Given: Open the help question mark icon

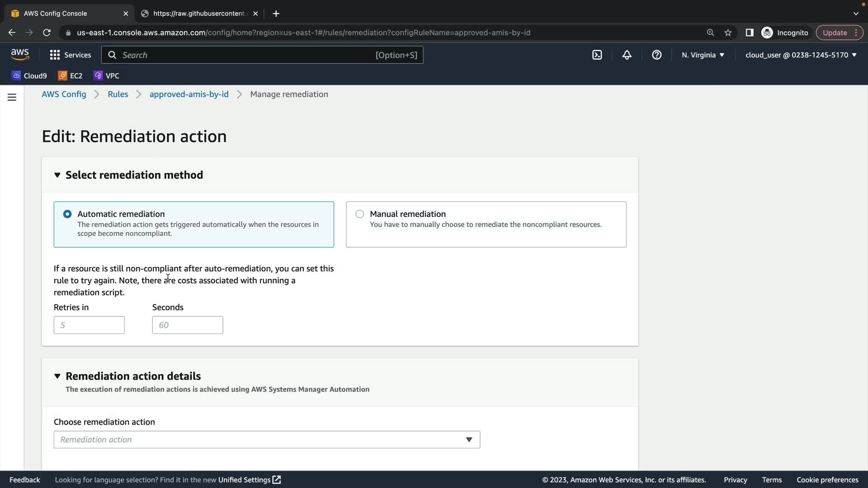Looking at the screenshot, I should coord(656,55).
